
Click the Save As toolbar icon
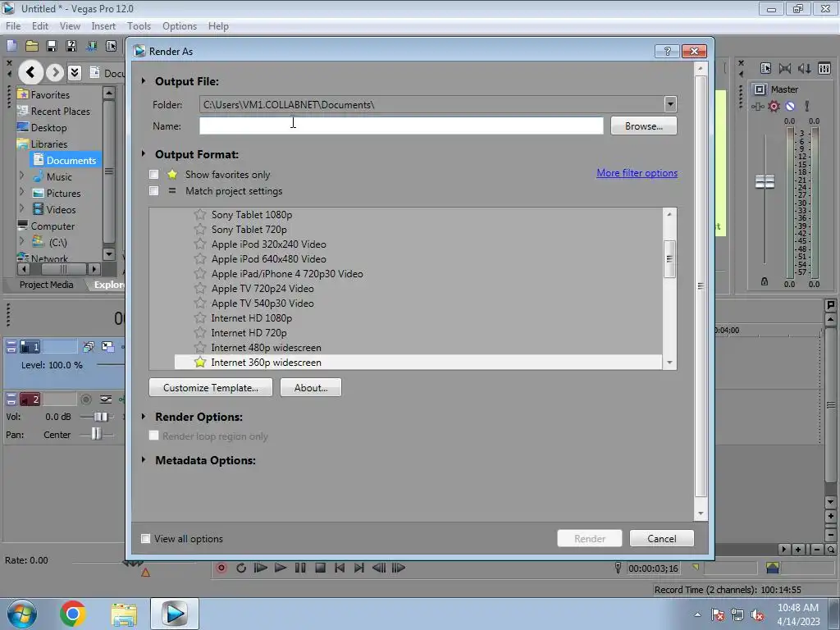pos(71,46)
